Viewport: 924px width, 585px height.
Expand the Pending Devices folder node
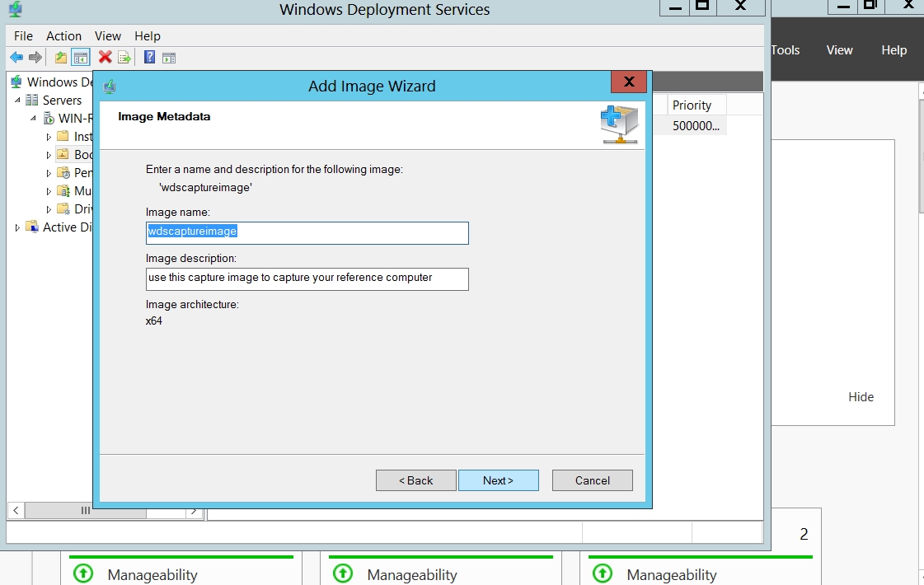coord(49,173)
